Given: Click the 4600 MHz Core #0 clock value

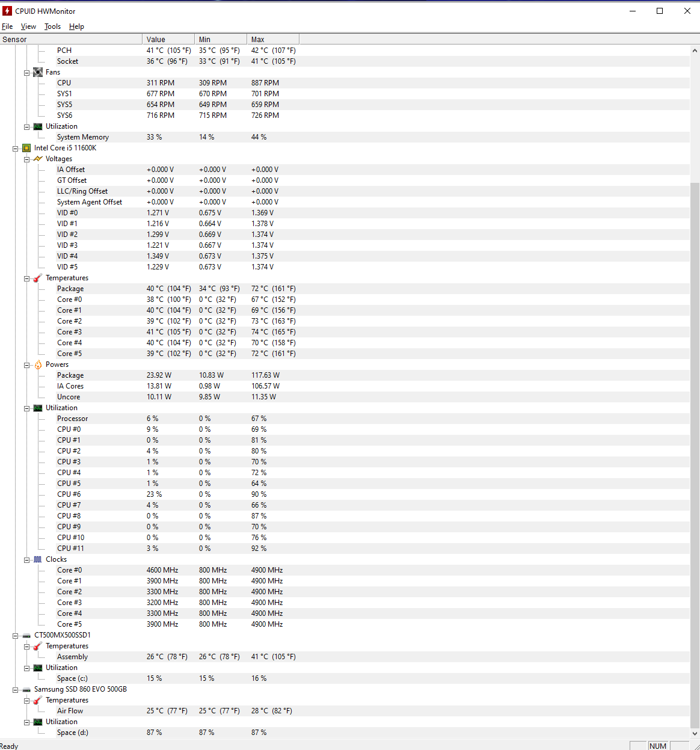Looking at the screenshot, I should 162,570.
